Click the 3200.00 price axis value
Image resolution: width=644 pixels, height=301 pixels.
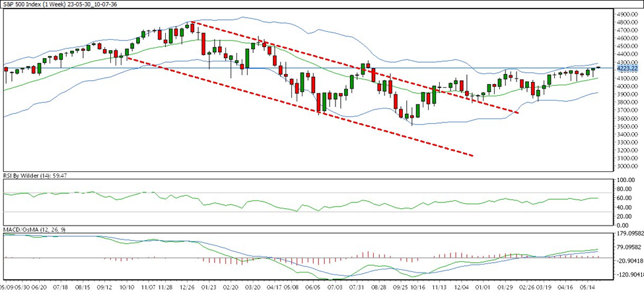tap(627, 150)
